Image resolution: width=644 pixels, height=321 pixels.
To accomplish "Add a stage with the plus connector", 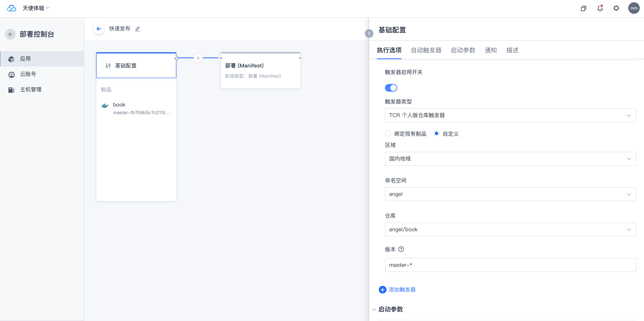I will [x=198, y=58].
